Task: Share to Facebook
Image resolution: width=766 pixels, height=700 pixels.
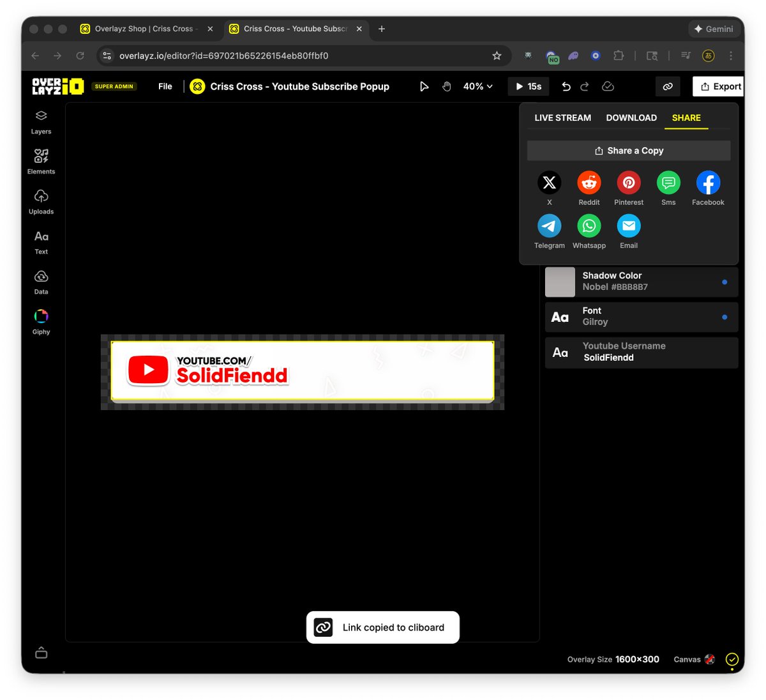Action: tap(708, 183)
